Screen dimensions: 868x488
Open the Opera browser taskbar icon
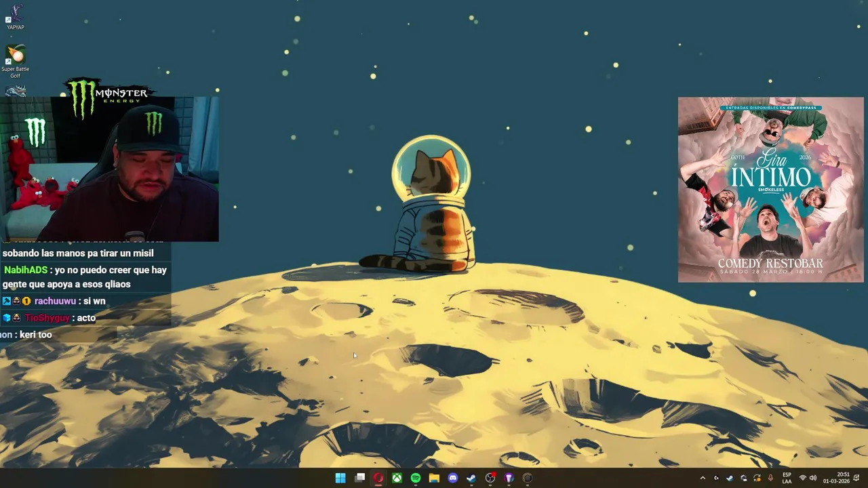(x=378, y=478)
